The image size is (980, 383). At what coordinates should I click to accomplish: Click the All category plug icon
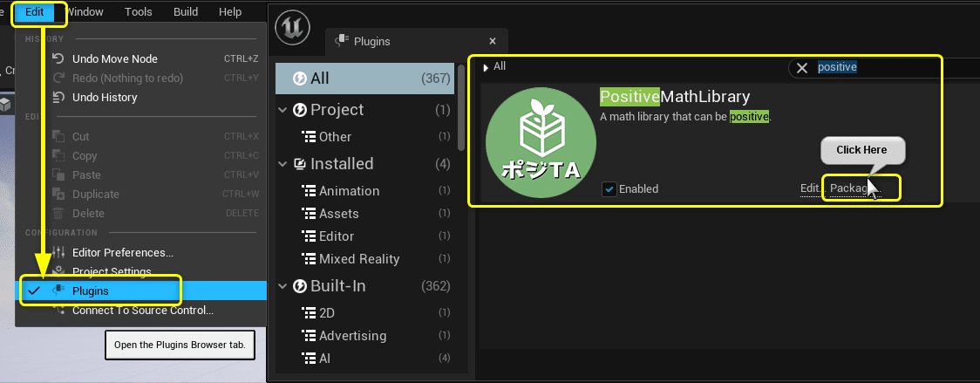click(x=299, y=79)
